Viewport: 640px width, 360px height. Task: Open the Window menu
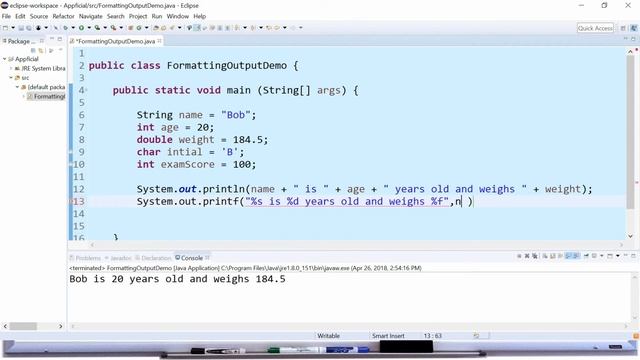tap(178, 16)
